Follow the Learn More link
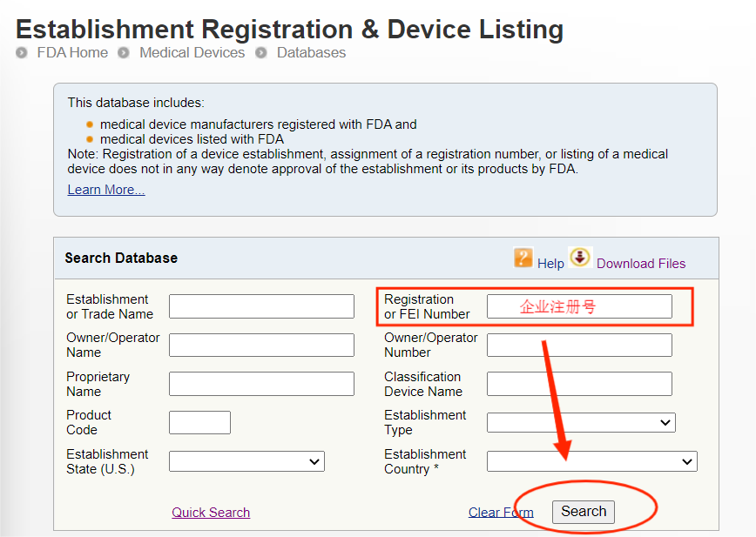Viewport: 756px width, 537px height. point(106,190)
